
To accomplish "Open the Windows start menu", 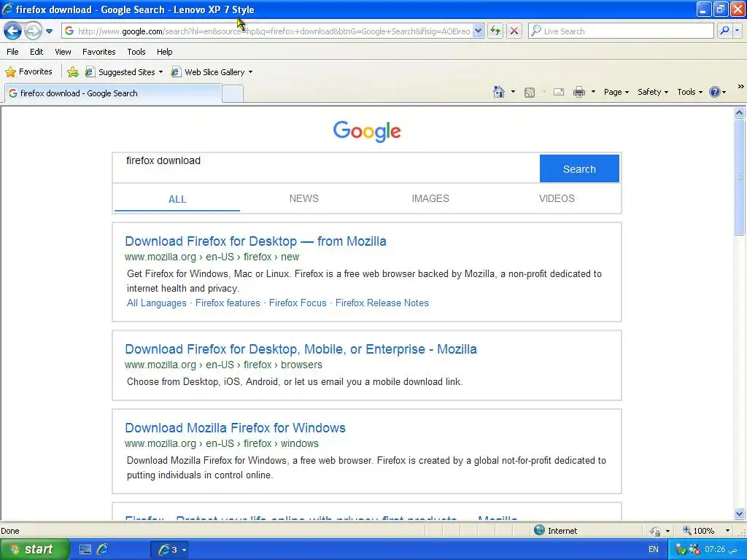I will (34, 550).
